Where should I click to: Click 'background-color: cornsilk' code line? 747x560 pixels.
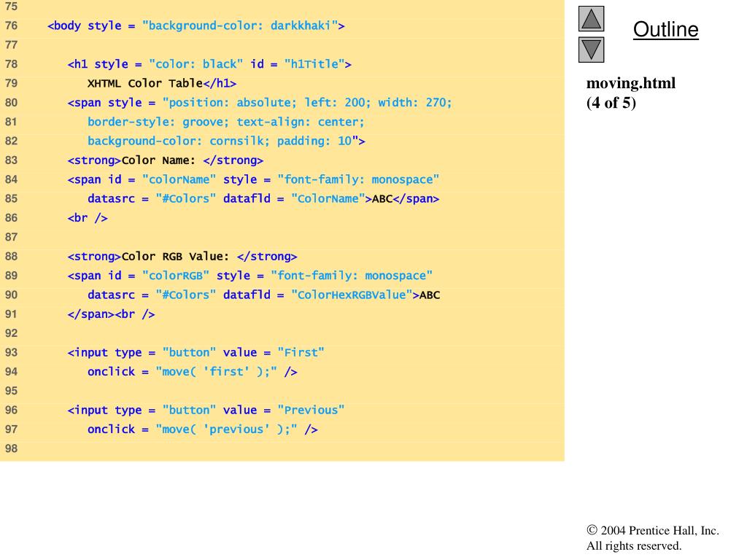(x=226, y=141)
